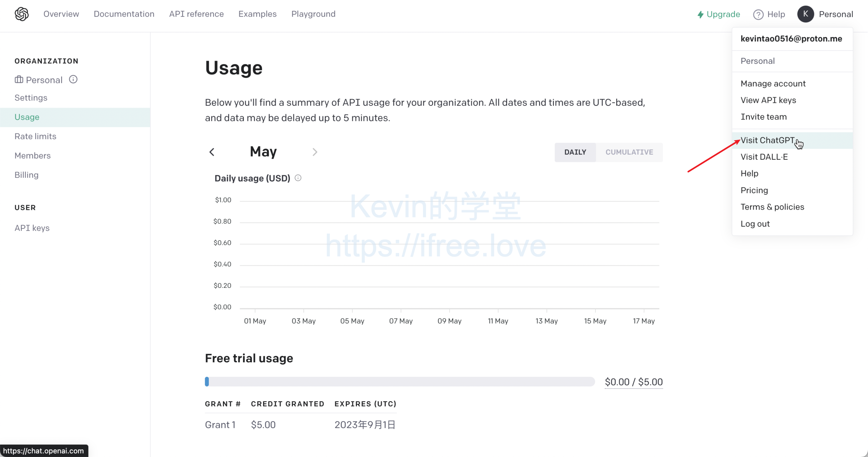868x457 pixels.
Task: Choose Visit DALL·E from dropdown
Action: [764, 157]
